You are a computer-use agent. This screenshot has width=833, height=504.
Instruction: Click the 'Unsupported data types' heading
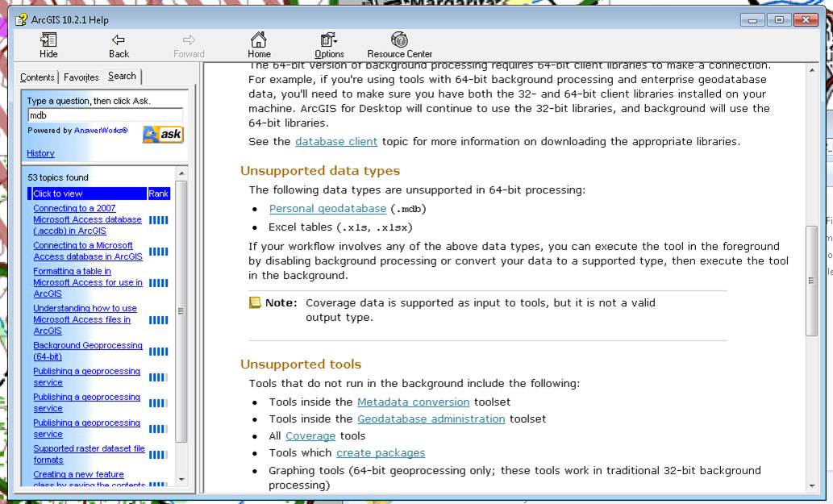[320, 170]
